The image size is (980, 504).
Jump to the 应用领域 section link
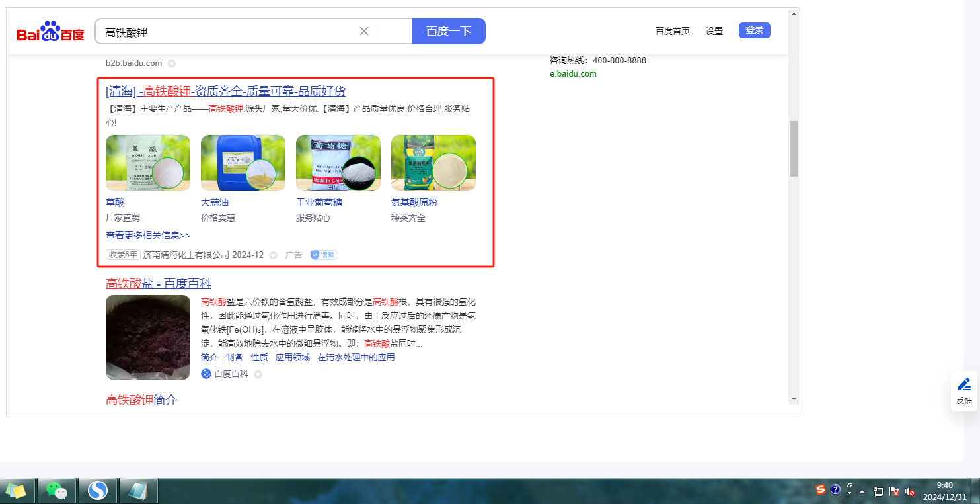point(293,357)
